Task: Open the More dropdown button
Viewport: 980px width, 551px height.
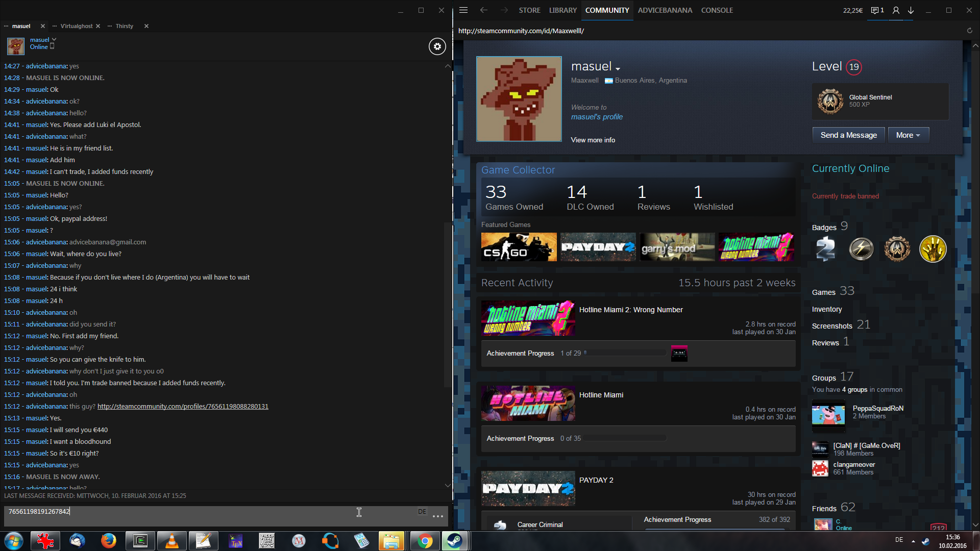Action: click(908, 135)
